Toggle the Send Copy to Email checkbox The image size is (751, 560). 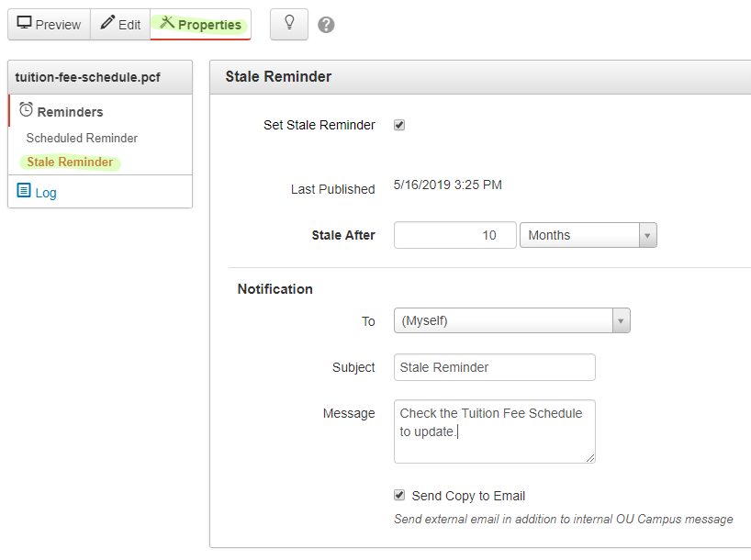point(399,495)
